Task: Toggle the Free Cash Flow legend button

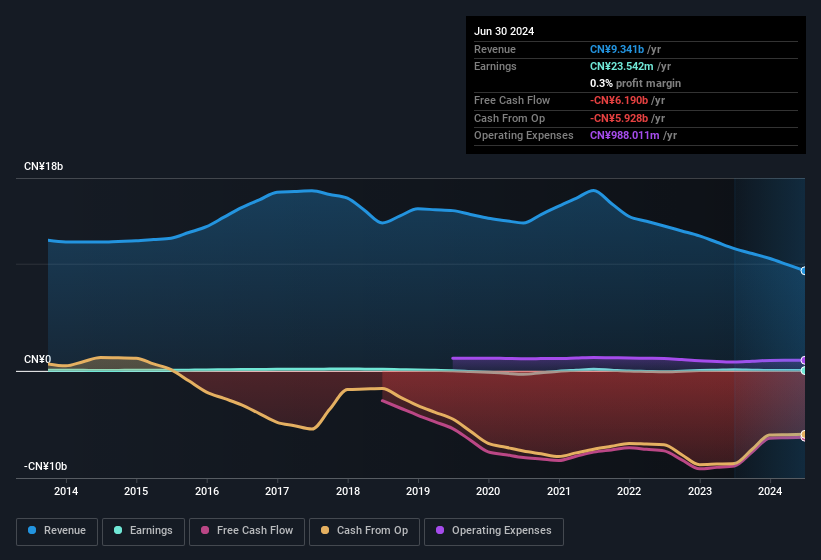Action: (247, 531)
